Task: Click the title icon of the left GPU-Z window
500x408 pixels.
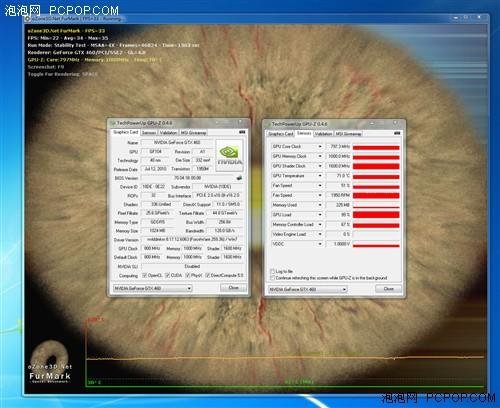Action: pos(113,123)
